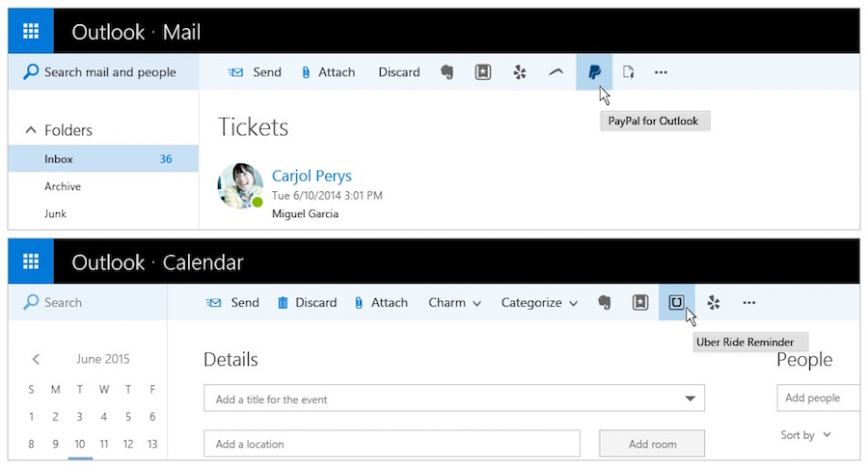Click Carjol Perys profile photo
This screenshot has height=468, width=868.
(240, 186)
